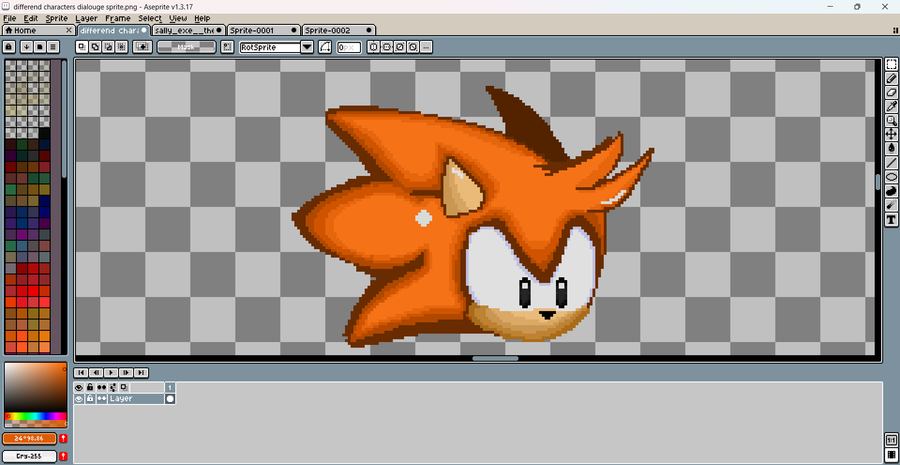Toggle continuous mode on the Layer row

[x=102, y=398]
